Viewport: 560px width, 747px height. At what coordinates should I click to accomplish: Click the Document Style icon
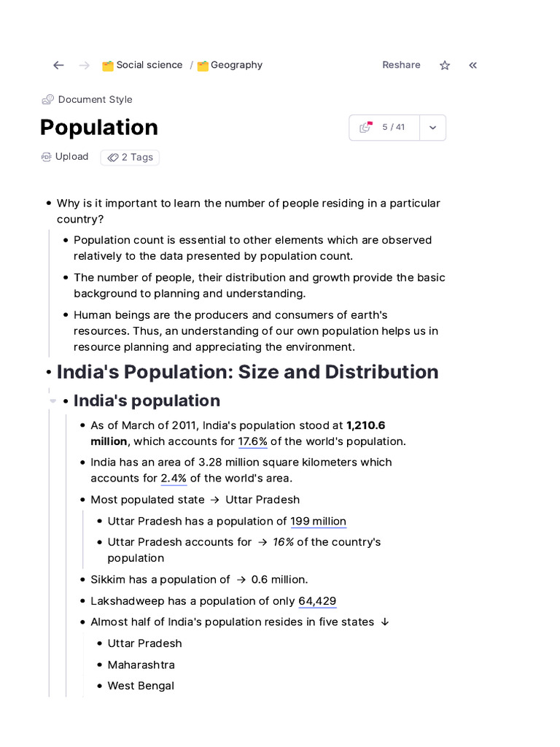[x=47, y=99]
